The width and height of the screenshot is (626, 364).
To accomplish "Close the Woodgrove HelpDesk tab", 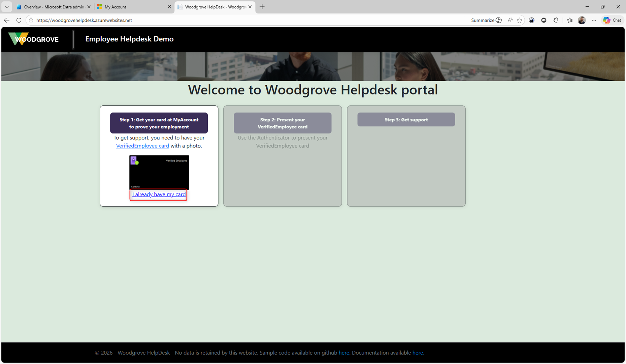I will click(250, 7).
